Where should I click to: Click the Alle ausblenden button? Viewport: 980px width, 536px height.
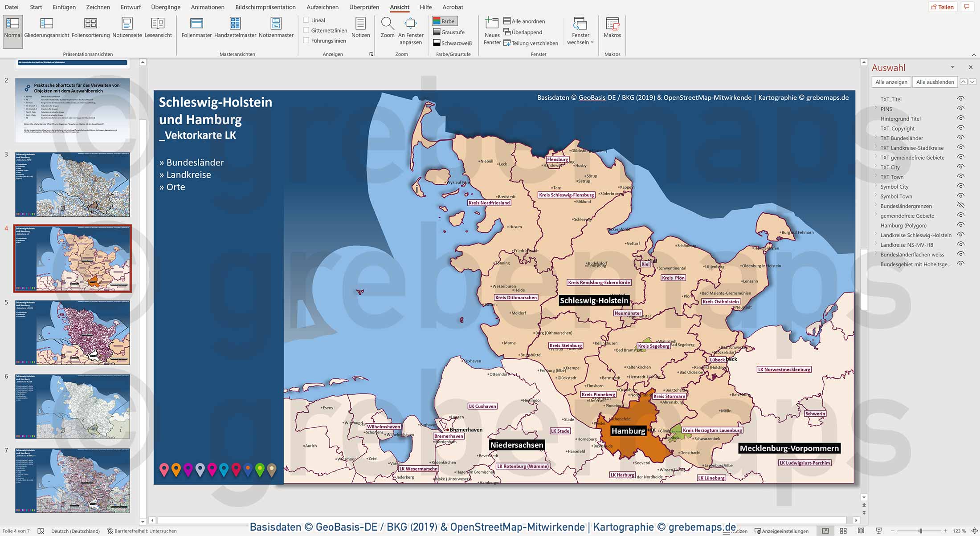pos(935,81)
